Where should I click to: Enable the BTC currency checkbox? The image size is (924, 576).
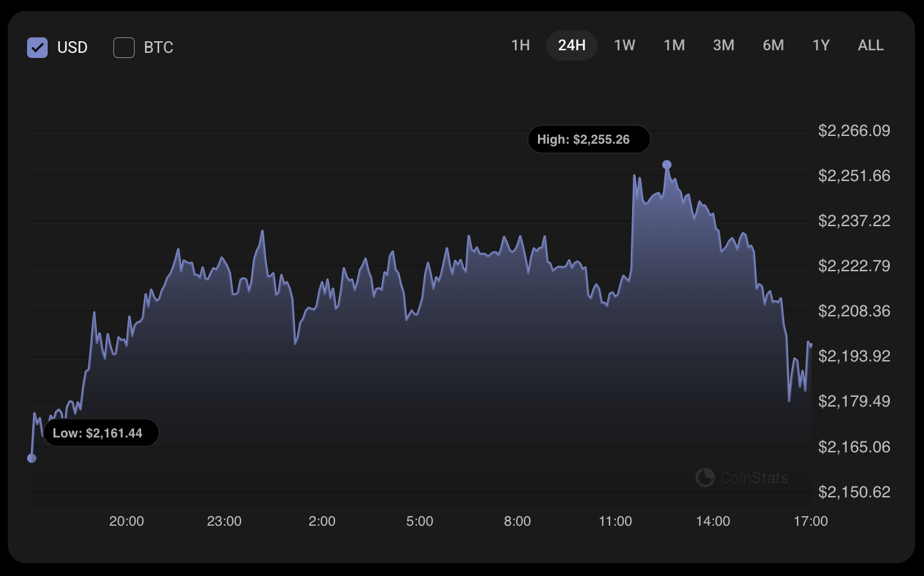tap(124, 47)
